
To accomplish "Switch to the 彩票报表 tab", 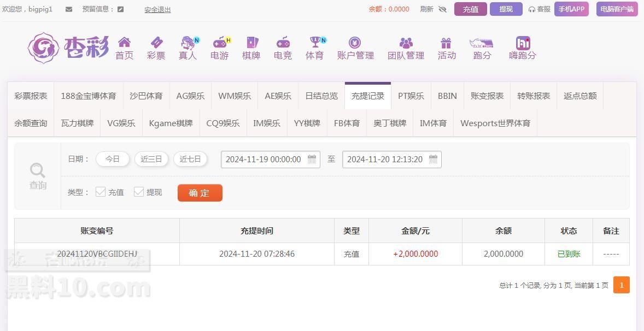I will click(31, 96).
